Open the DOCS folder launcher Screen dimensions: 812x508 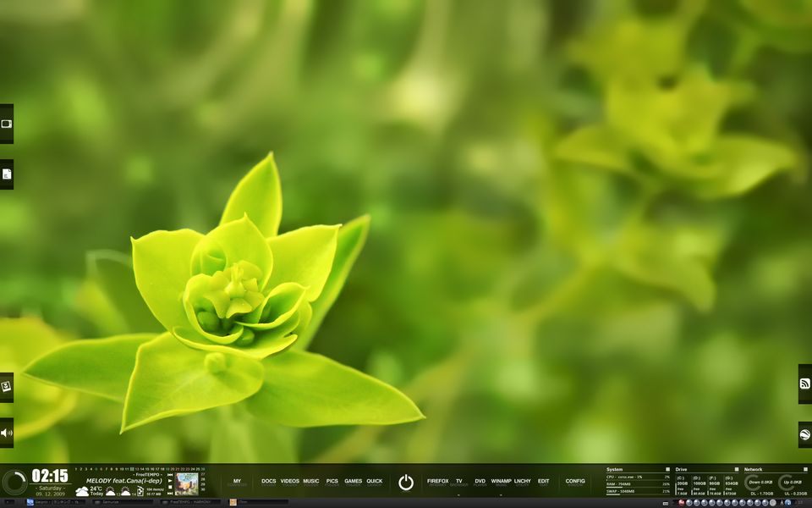click(269, 482)
